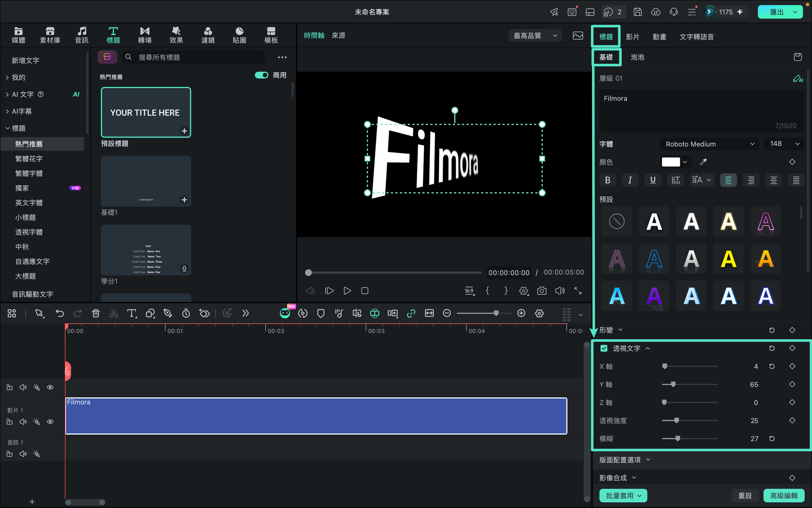Mute the 音訊 1 track
This screenshot has width=812, height=508.
pyautogui.click(x=23, y=454)
